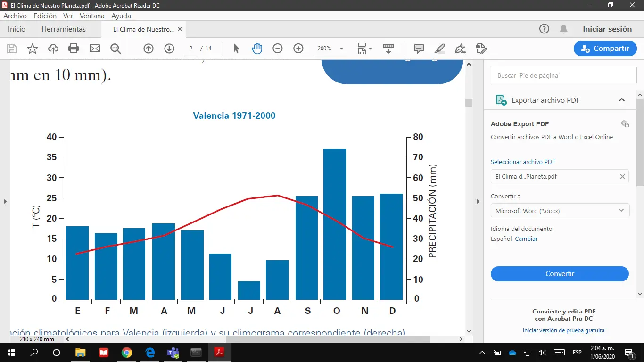The width and height of the screenshot is (644, 362).
Task: Collapse the Exportar archivo PDF panel
Action: (622, 100)
